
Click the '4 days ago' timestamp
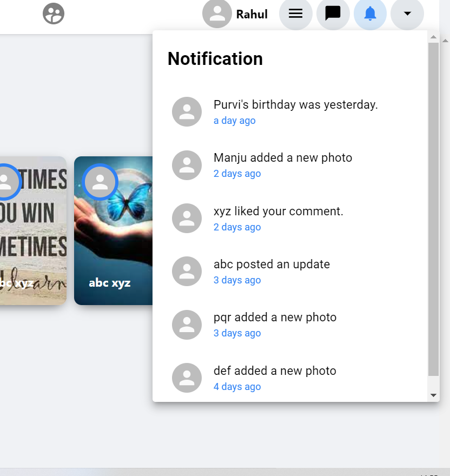(x=237, y=386)
